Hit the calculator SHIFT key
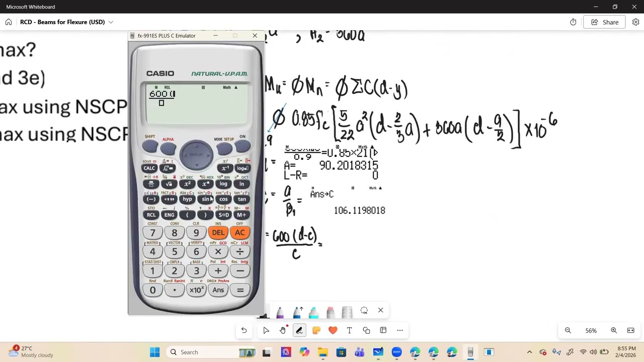Screen dimensions: 644x362 point(150,146)
